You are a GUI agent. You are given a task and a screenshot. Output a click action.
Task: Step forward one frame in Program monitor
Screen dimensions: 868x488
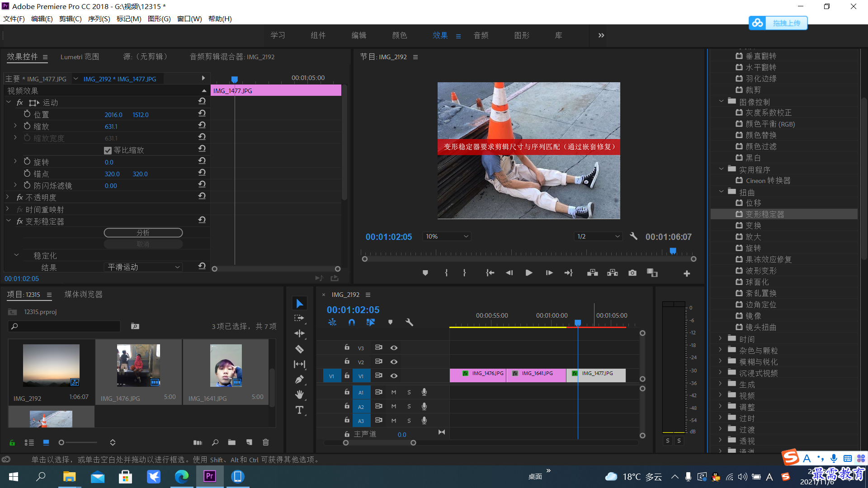[x=549, y=273]
